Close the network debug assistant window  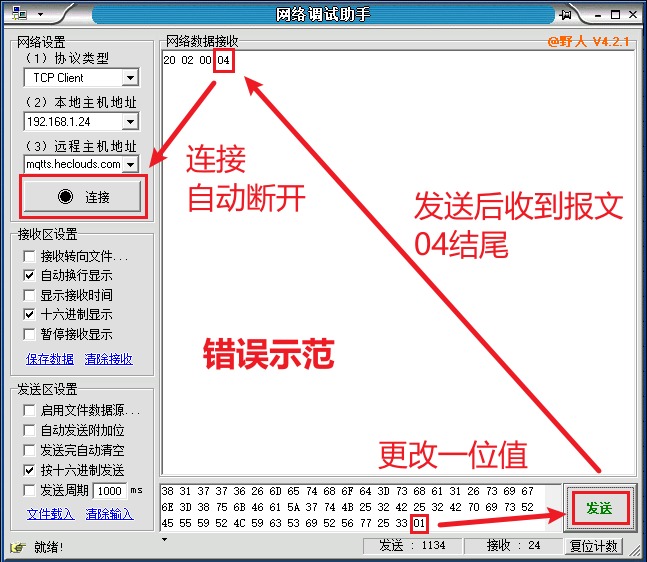click(x=633, y=15)
